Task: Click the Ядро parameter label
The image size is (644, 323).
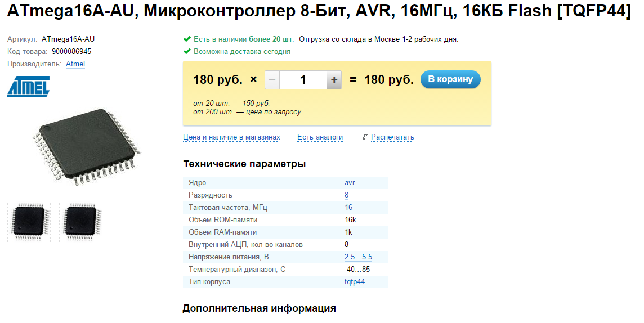Action: pos(197,183)
